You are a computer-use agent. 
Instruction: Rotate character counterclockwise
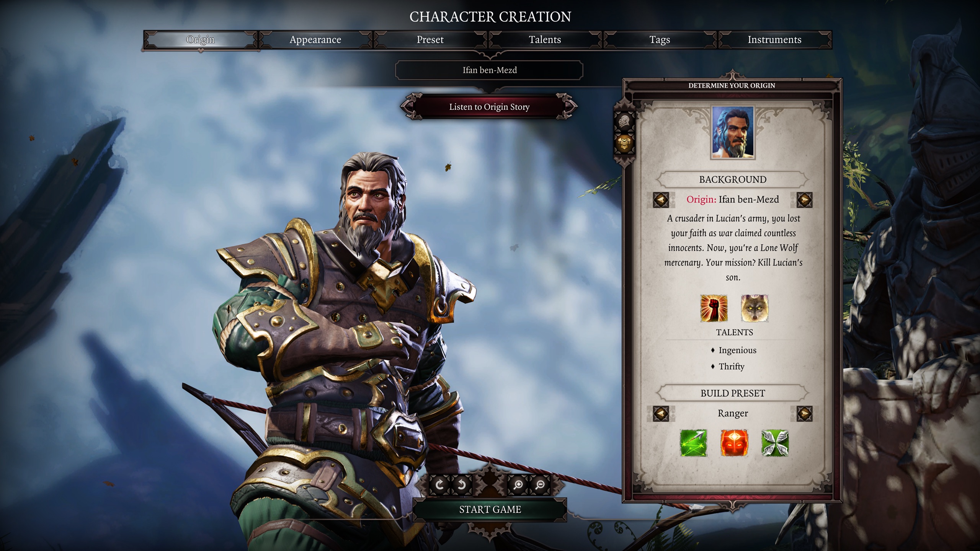[462, 485]
